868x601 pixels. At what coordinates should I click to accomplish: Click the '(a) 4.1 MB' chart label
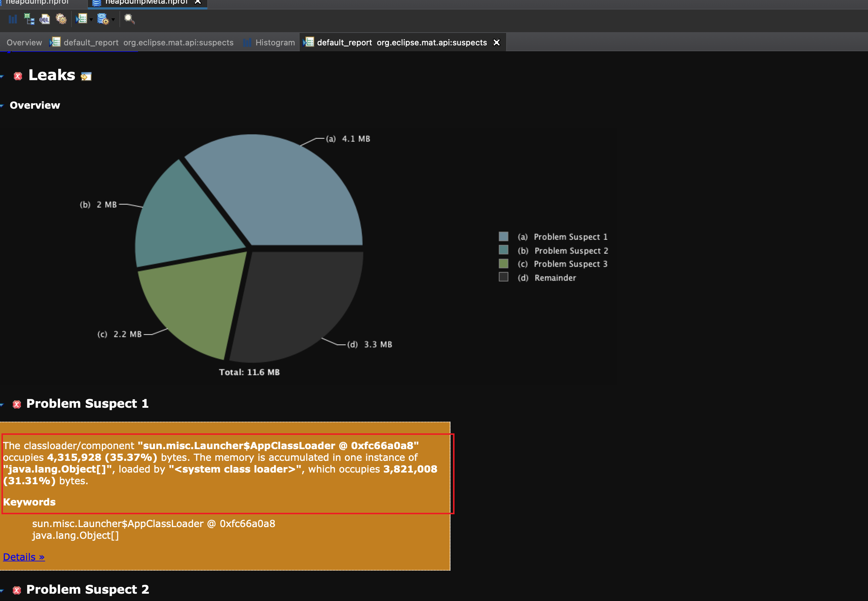348,139
